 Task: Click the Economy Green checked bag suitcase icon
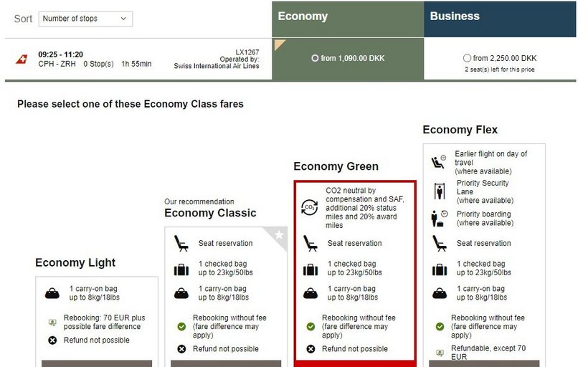pos(310,270)
